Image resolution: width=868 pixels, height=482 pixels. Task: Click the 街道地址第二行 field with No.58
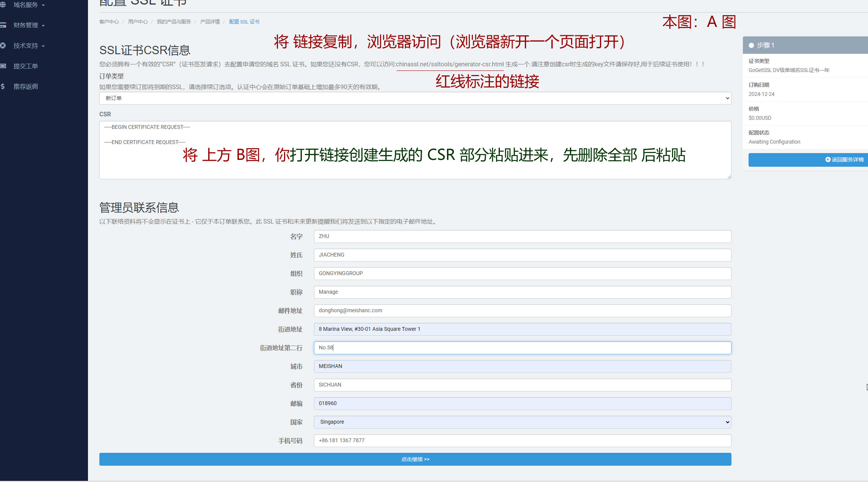pyautogui.click(x=523, y=348)
